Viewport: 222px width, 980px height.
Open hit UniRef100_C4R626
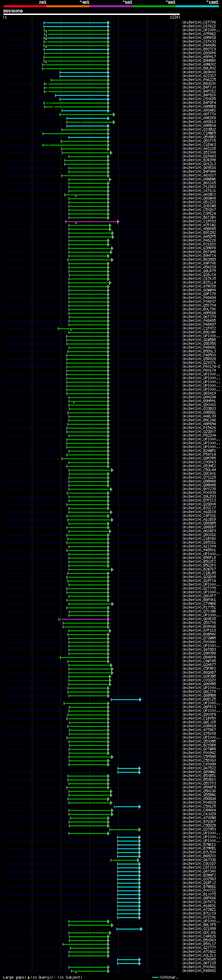point(199,937)
